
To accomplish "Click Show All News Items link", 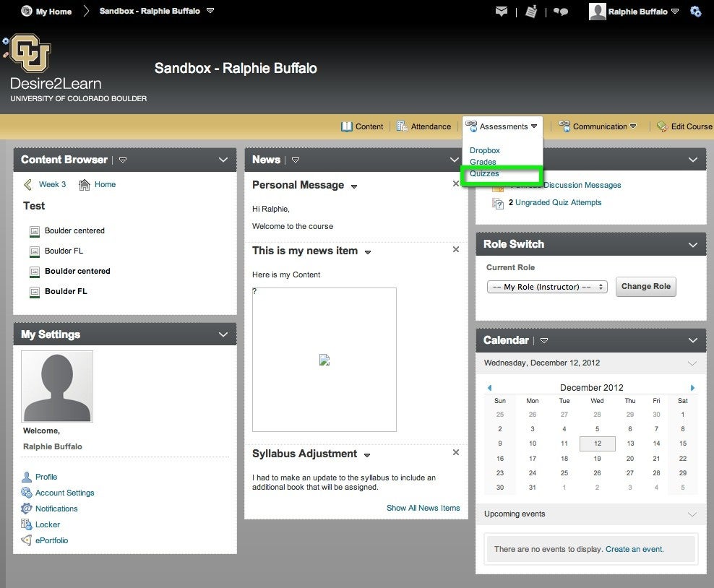I will point(423,508).
